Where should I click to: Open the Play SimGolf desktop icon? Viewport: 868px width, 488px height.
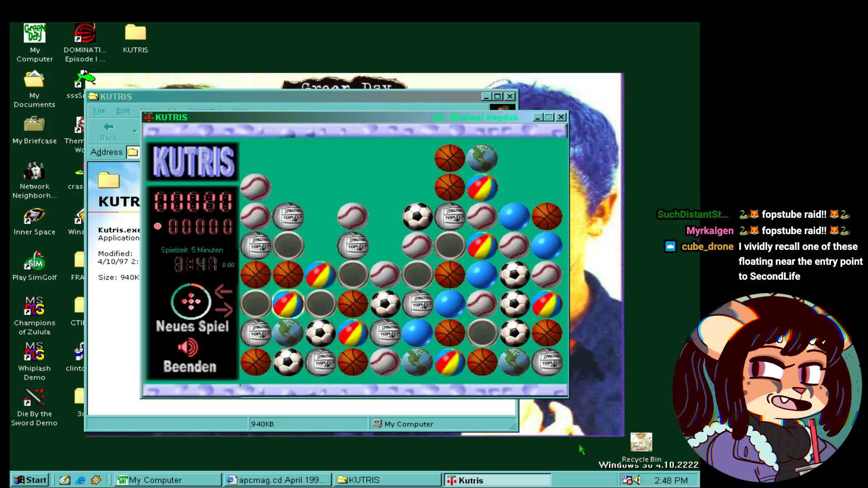[34, 262]
